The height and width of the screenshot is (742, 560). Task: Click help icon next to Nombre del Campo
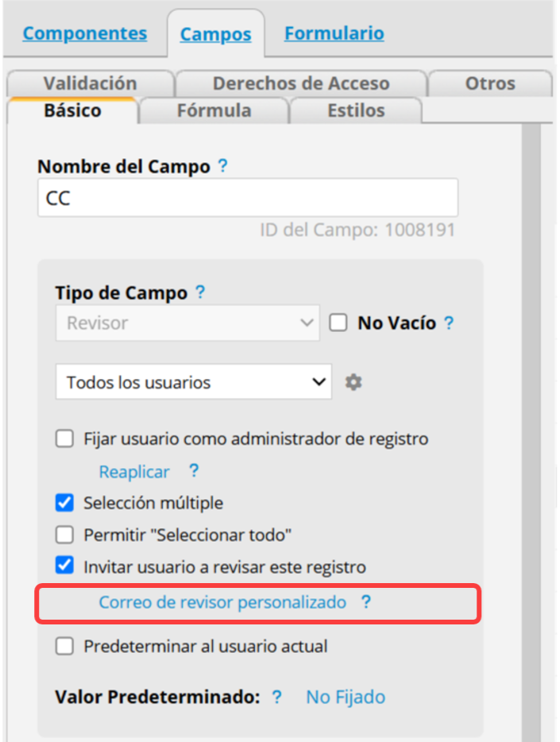[222, 166]
